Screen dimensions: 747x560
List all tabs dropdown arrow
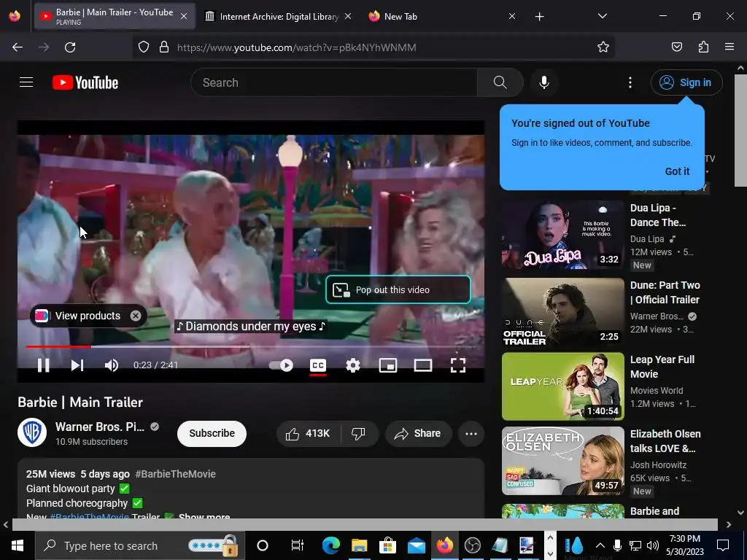(602, 16)
